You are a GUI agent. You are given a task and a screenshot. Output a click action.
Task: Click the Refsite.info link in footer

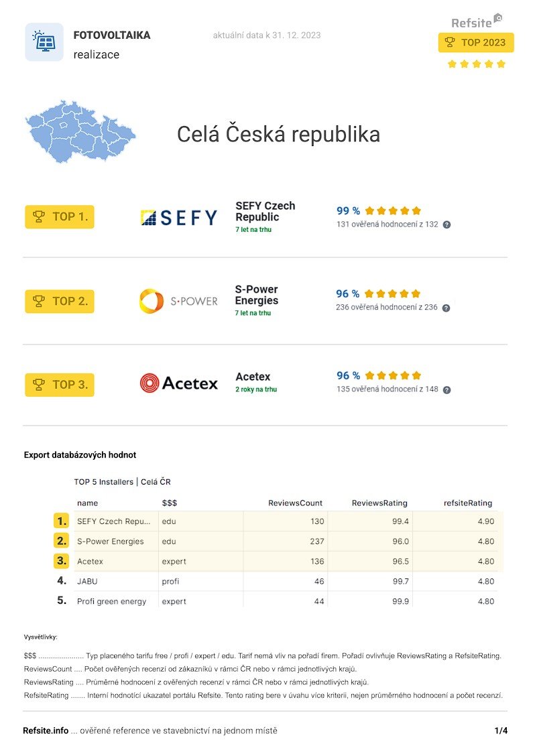point(46,731)
